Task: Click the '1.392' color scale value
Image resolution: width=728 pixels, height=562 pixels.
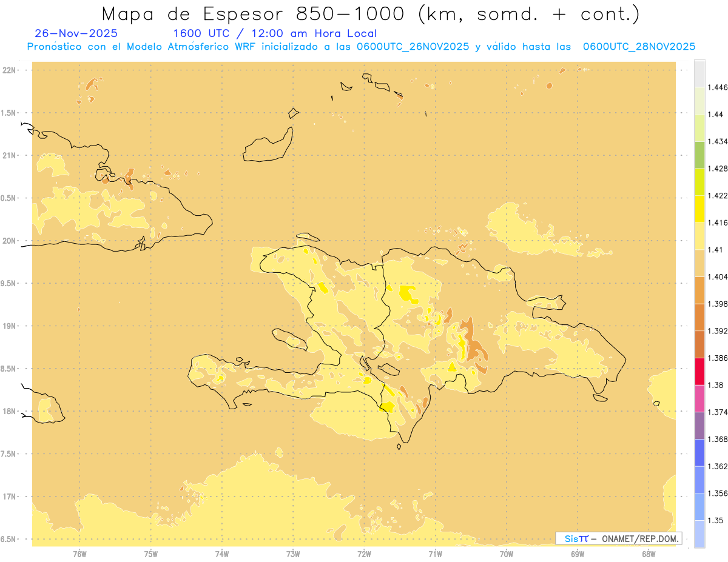Action: 718,331
